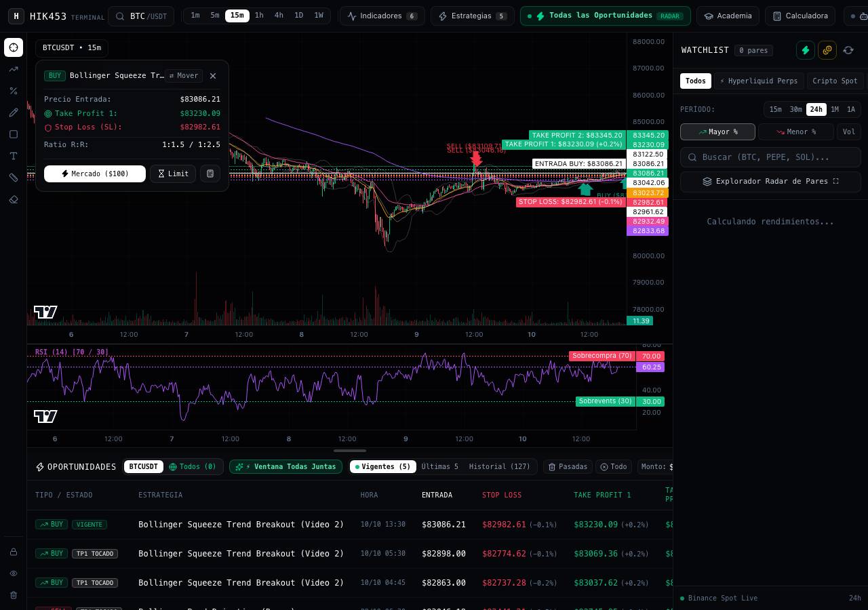The image size is (868, 610).
Task: Open the Academia link
Action: tap(728, 16)
